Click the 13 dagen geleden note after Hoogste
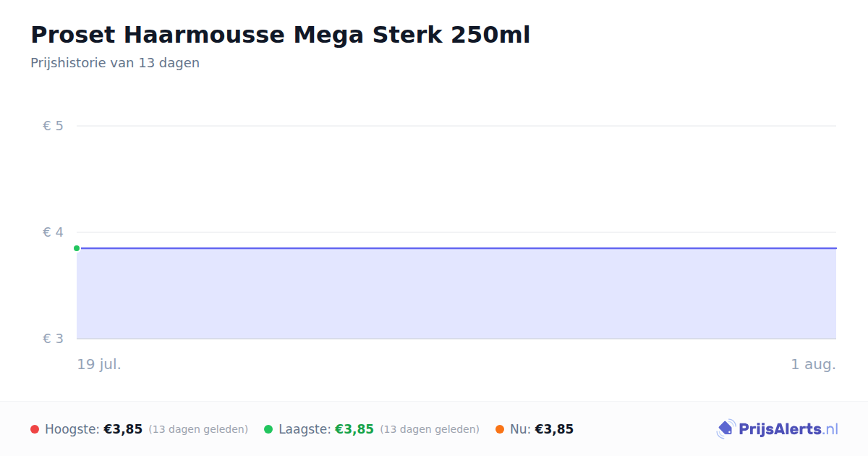Screen dimensions: 868x456 tap(198, 429)
